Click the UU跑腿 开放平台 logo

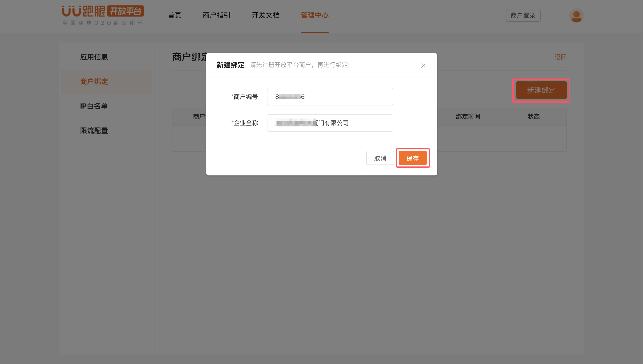pyautogui.click(x=103, y=15)
